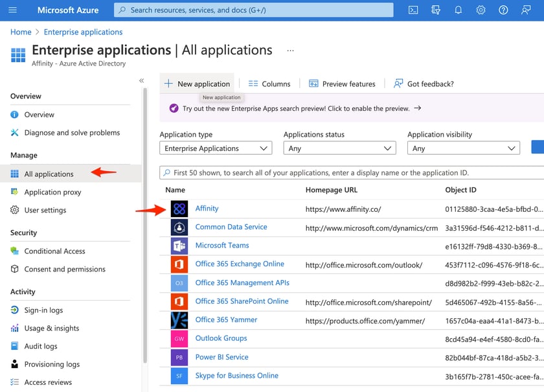The image size is (544, 392).
Task: Click the rocket preview icon in the banner
Action: tap(174, 108)
